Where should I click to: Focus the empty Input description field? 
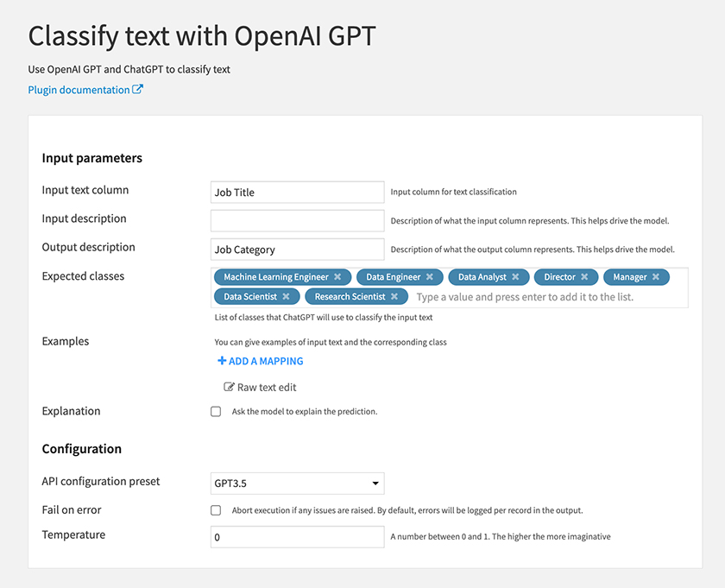297,221
